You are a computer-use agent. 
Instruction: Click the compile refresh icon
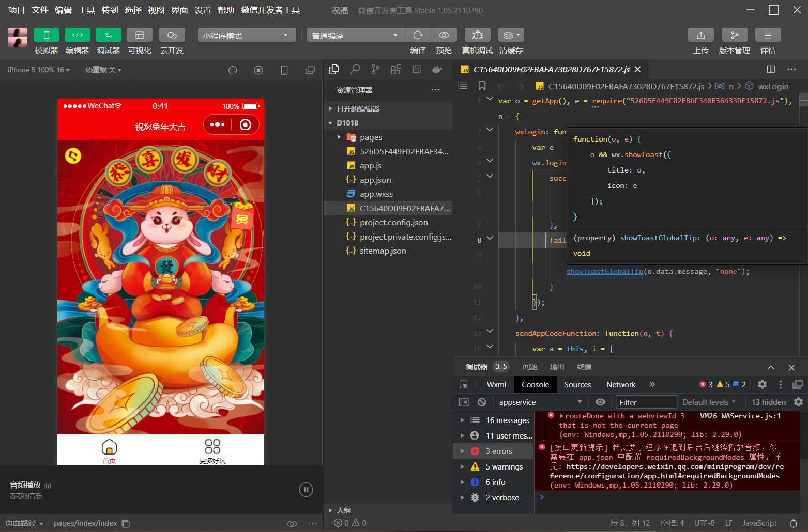[x=418, y=35]
